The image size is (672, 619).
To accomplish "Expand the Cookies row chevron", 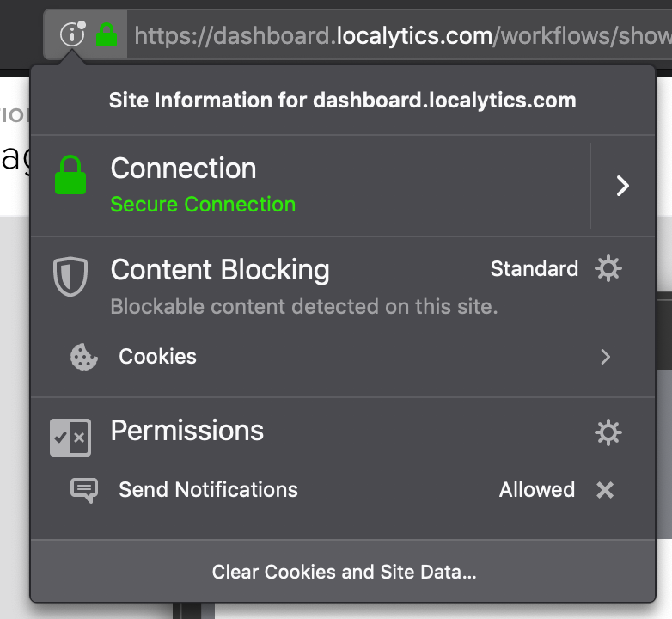I will (x=606, y=357).
